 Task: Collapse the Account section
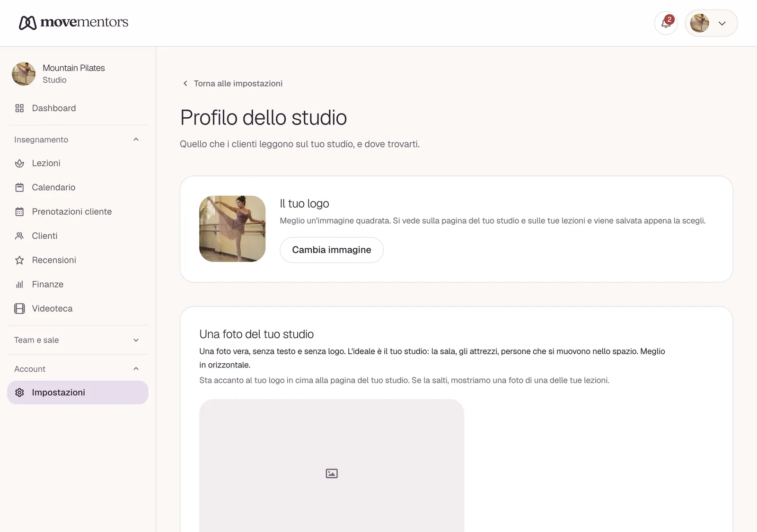click(x=136, y=369)
